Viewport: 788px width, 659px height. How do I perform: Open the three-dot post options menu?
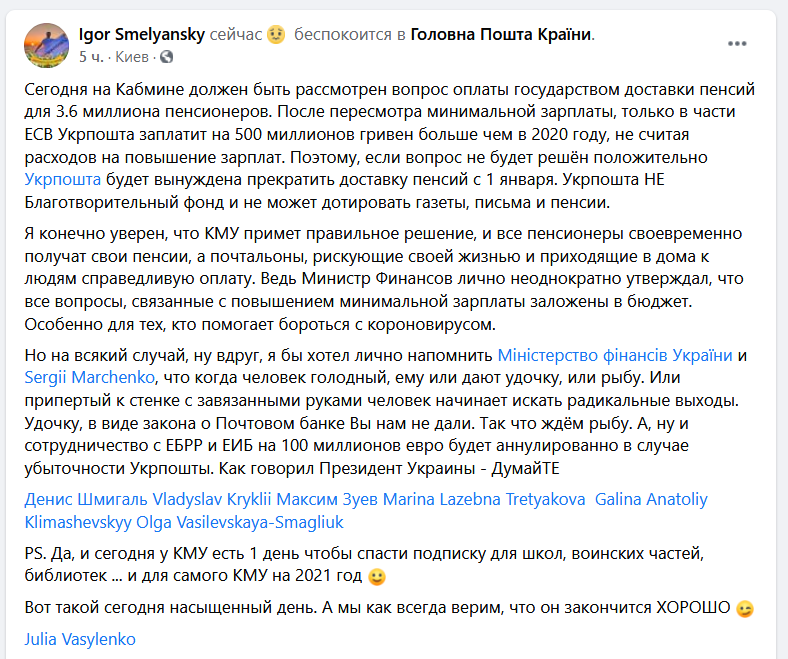737,44
